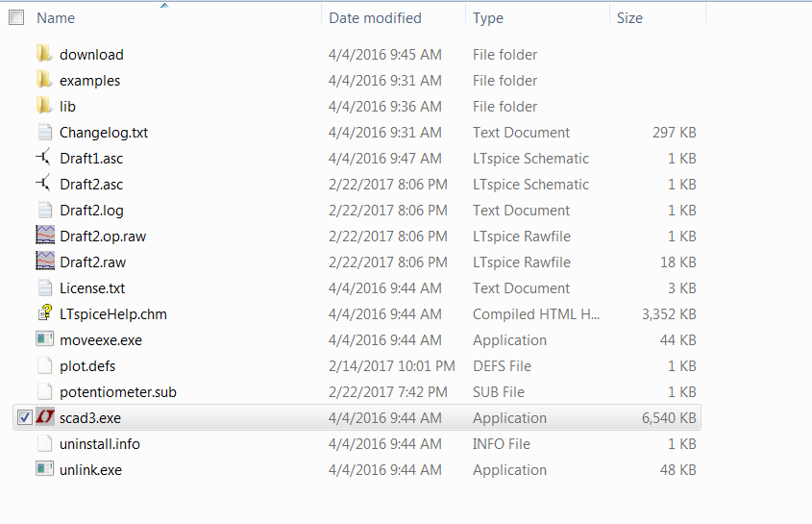
Task: Select the Draft1.asc schematic icon
Action: [x=44, y=158]
